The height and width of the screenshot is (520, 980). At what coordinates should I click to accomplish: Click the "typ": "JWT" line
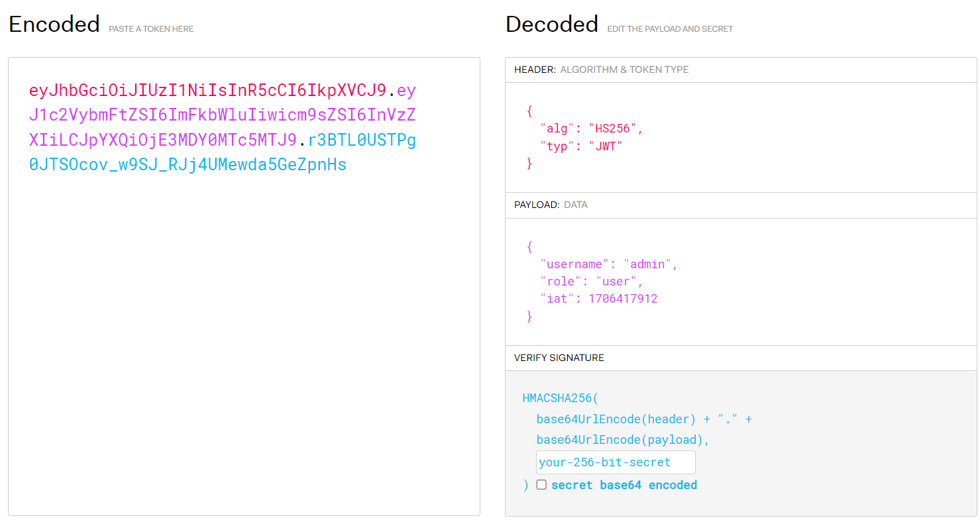pyautogui.click(x=581, y=146)
